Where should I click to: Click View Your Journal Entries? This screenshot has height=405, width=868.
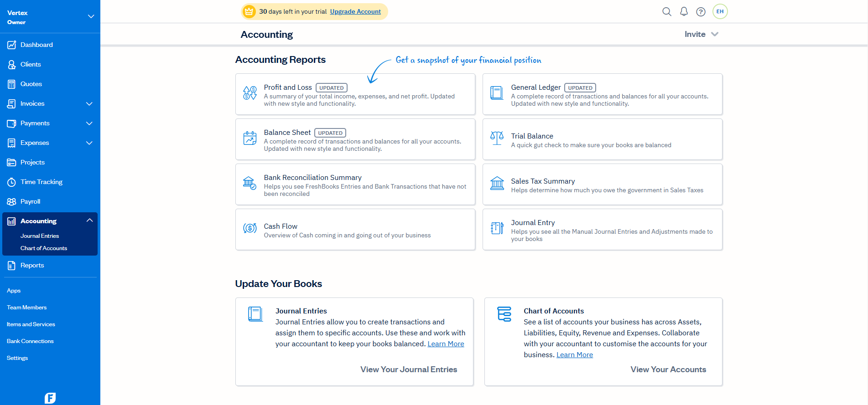[408, 369]
